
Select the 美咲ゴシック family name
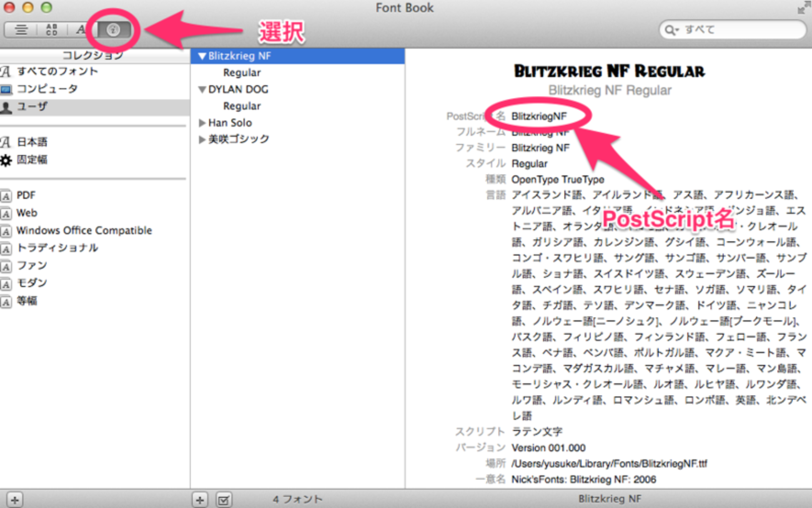(239, 139)
